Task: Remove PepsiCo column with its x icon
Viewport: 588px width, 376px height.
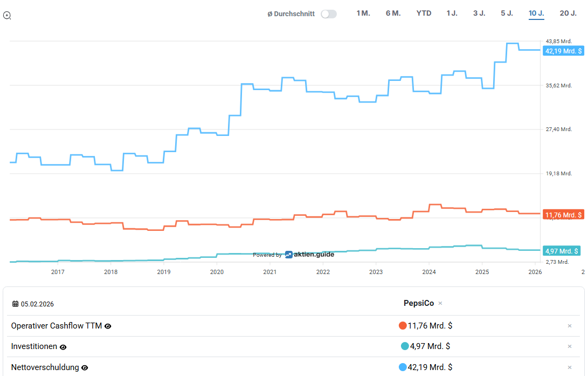Action: point(440,304)
